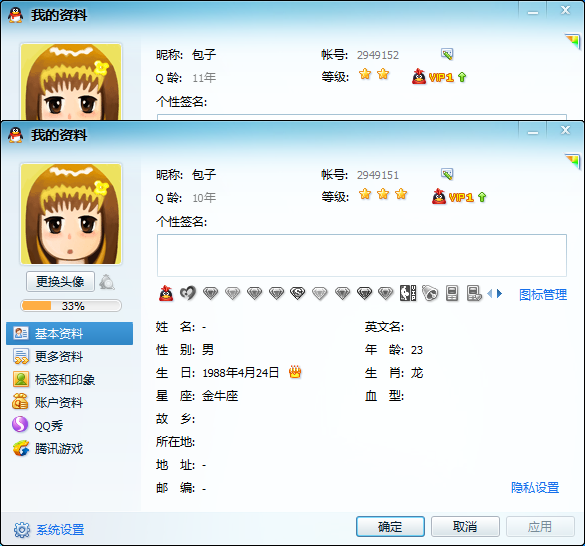Click the red QQ member penguin icon
This screenshot has height=546, width=585.
coord(166,293)
